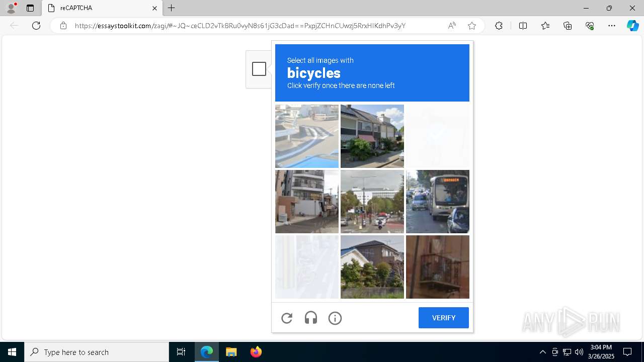Open Edge Settings and more menu
Screen dimensions: 644x362
[612, 26]
